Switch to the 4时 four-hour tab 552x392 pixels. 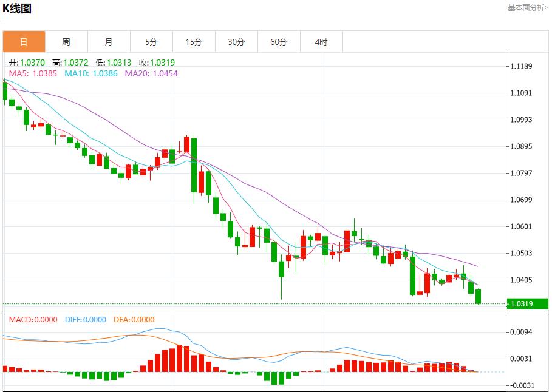321,42
